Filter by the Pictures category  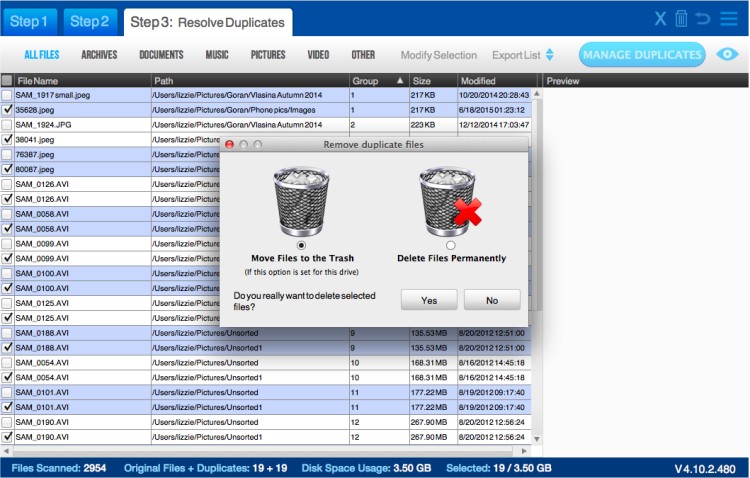pyautogui.click(x=268, y=55)
